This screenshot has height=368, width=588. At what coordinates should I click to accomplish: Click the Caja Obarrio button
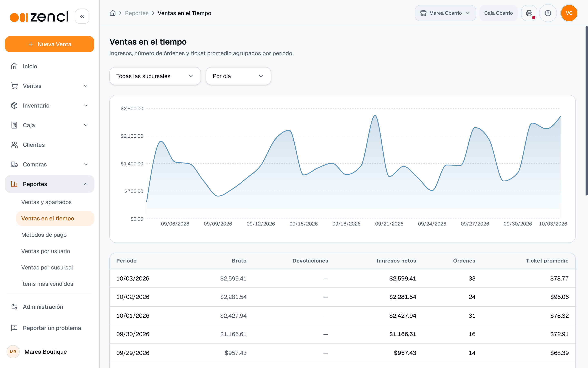coord(498,13)
